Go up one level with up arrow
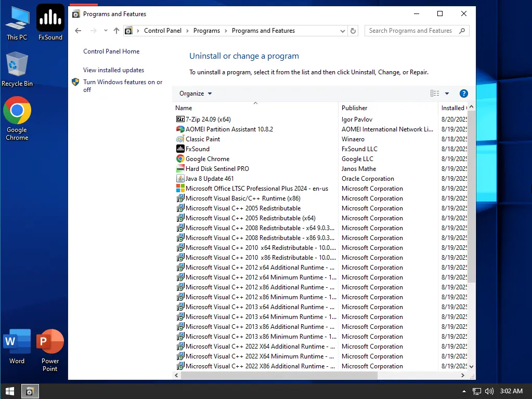This screenshot has height=399, width=532. pyautogui.click(x=116, y=31)
